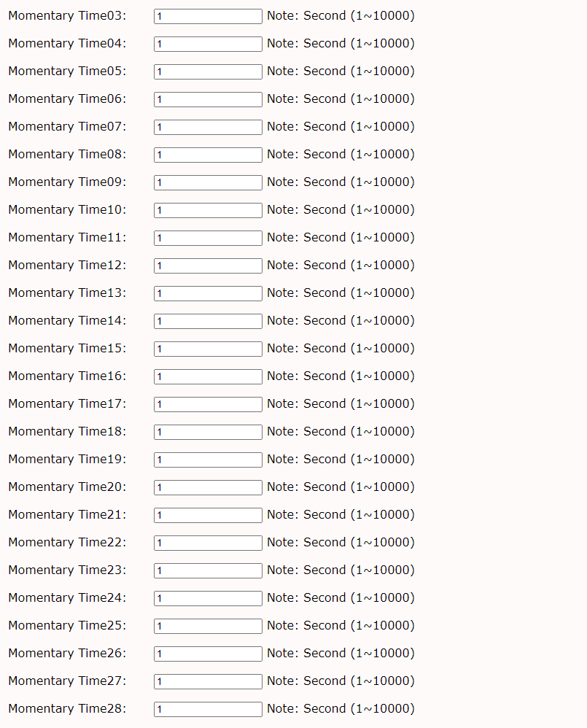
Task: Click the Momentary Time03 input field
Action: point(208,16)
